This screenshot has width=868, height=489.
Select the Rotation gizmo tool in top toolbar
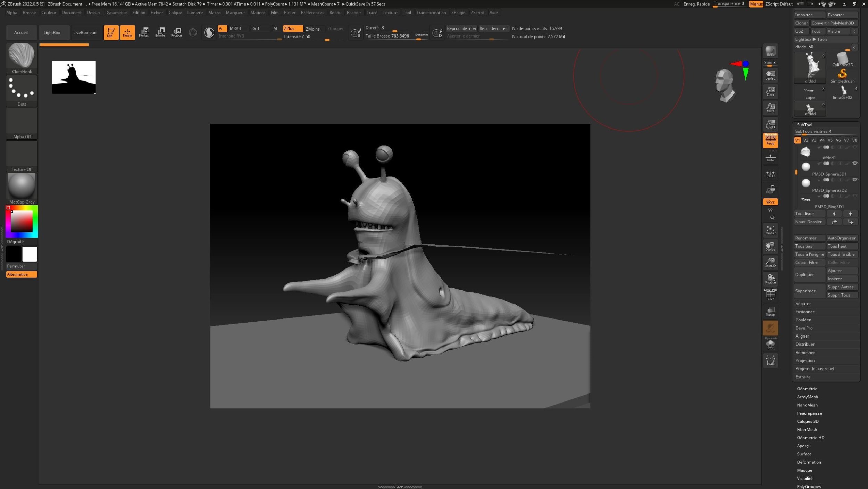(176, 32)
